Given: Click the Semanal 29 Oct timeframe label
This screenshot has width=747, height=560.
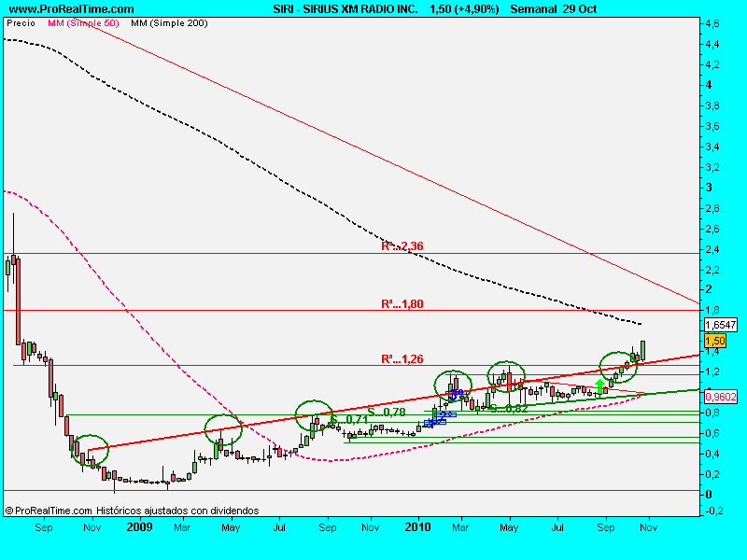Looking at the screenshot, I should click(x=553, y=9).
